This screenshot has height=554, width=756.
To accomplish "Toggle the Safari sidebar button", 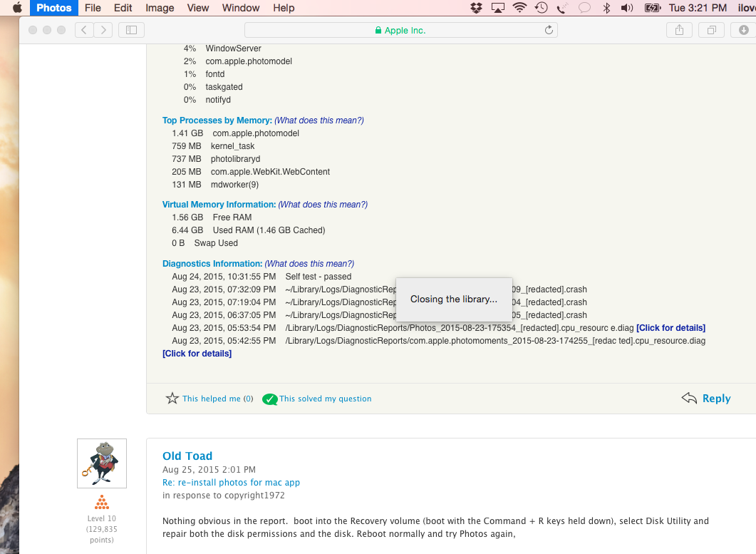I will click(x=131, y=30).
